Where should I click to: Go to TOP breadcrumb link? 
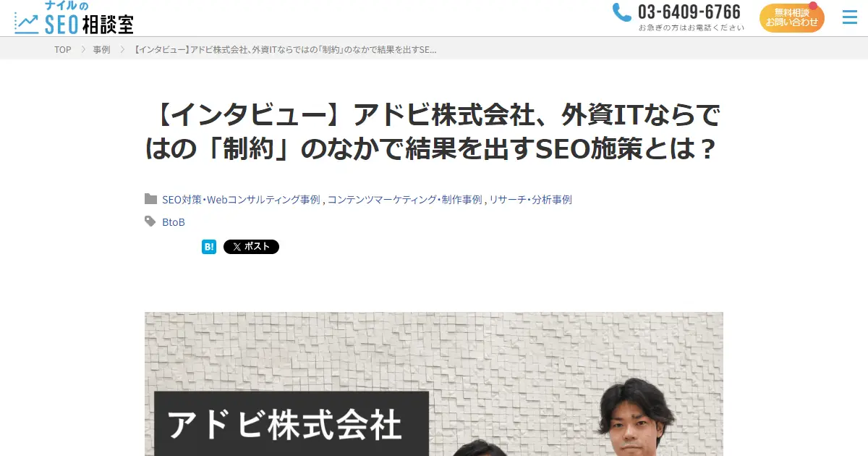pos(63,50)
